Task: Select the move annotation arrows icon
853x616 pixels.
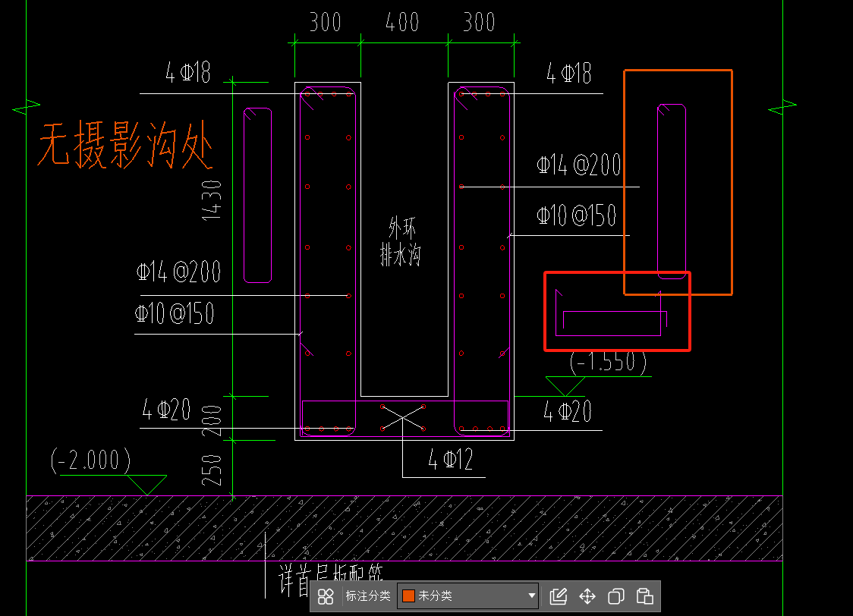Action: [587, 596]
